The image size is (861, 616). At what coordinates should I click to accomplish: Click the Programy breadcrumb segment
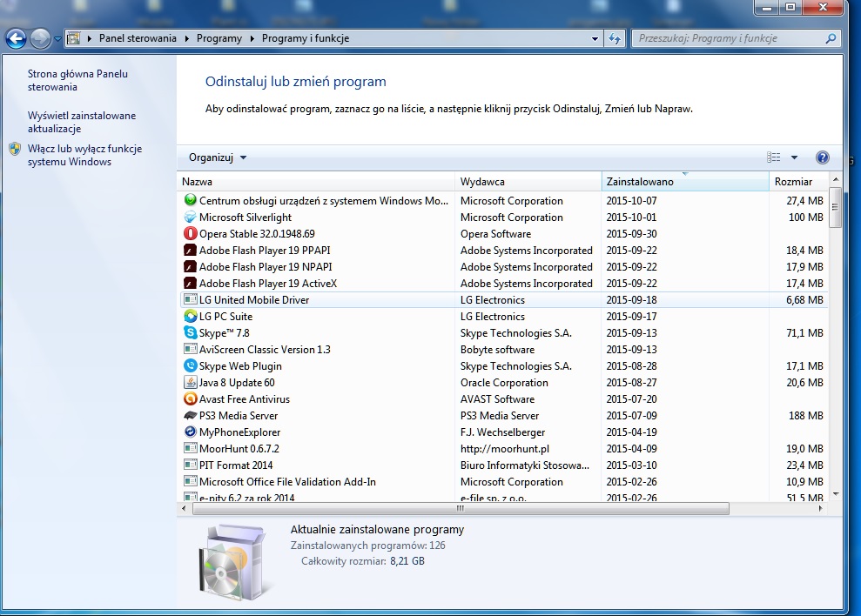tap(219, 38)
